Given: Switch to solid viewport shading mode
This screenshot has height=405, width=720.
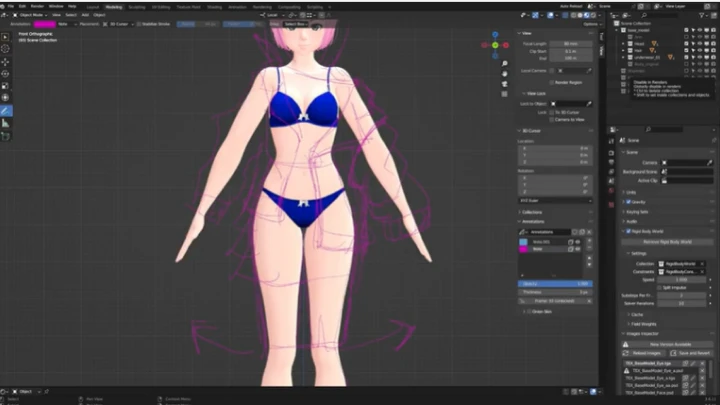Looking at the screenshot, I should (x=580, y=15).
